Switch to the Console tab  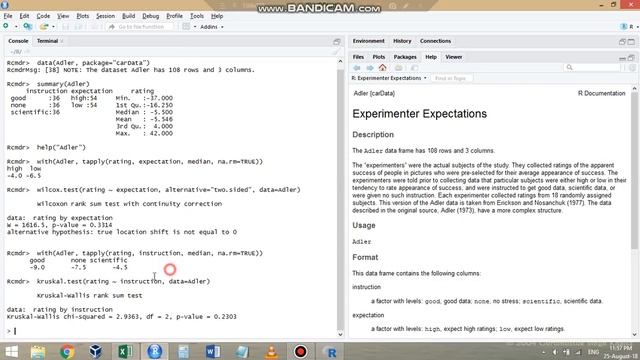point(18,41)
